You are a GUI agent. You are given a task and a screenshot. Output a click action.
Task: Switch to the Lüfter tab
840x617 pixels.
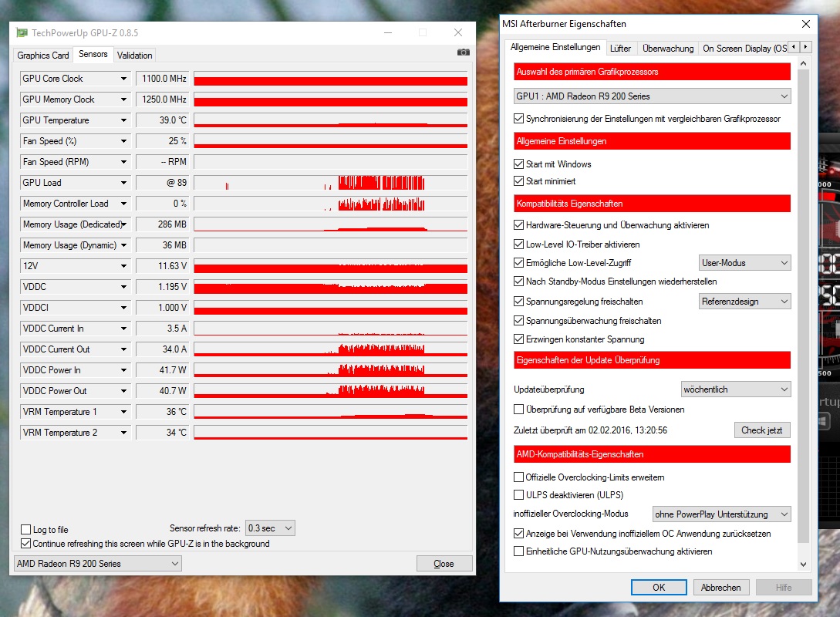pyautogui.click(x=620, y=48)
